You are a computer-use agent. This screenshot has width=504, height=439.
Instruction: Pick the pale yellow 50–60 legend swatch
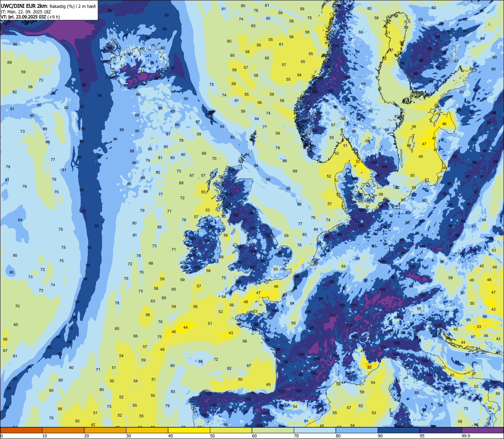pyautogui.click(x=231, y=430)
